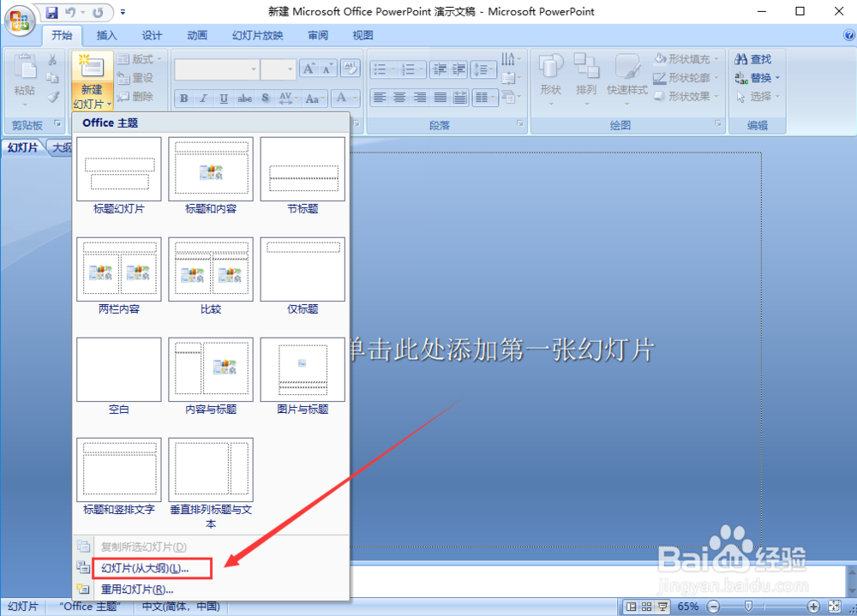Adjust the zoom slider handle

point(748,606)
